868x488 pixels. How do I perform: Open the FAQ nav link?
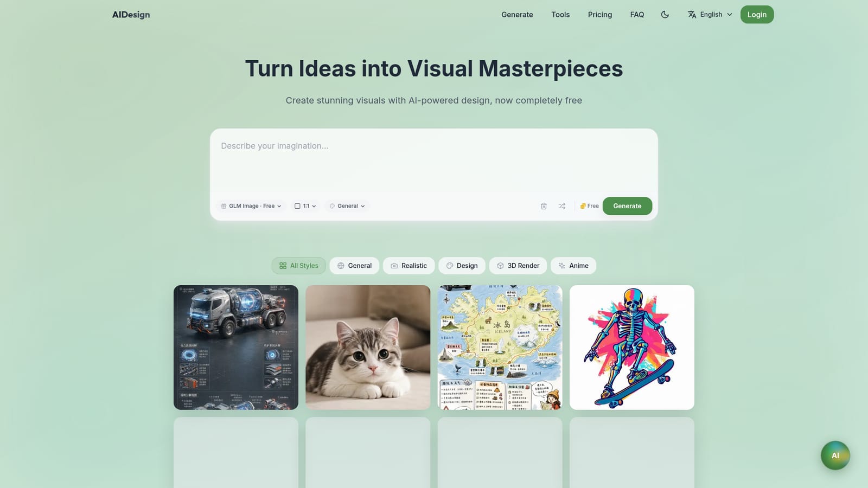coord(637,15)
